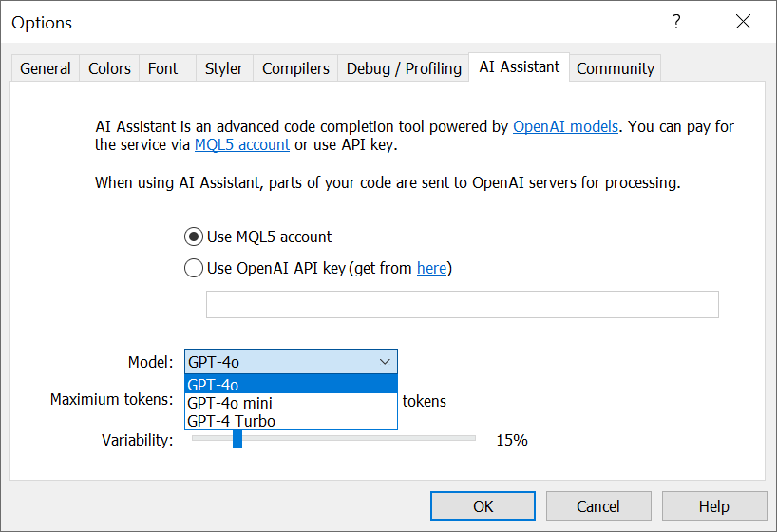The height and width of the screenshot is (532, 777).
Task: Choose GPT-4o mini from the list
Action: pos(291,403)
